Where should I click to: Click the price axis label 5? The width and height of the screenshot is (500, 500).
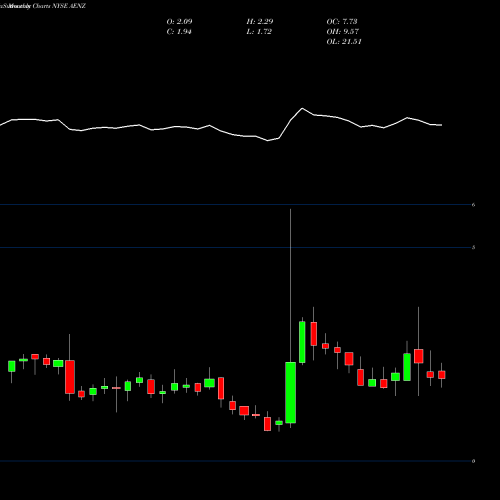point(473,247)
